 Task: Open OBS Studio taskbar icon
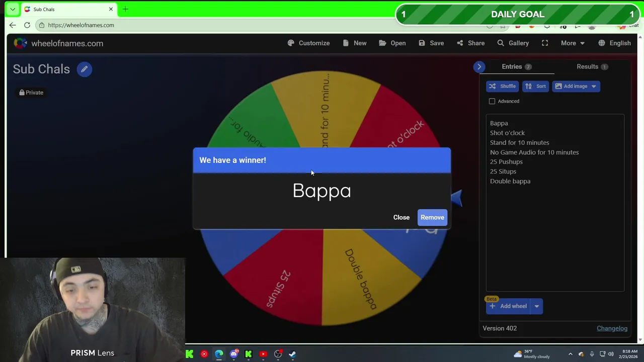278,354
